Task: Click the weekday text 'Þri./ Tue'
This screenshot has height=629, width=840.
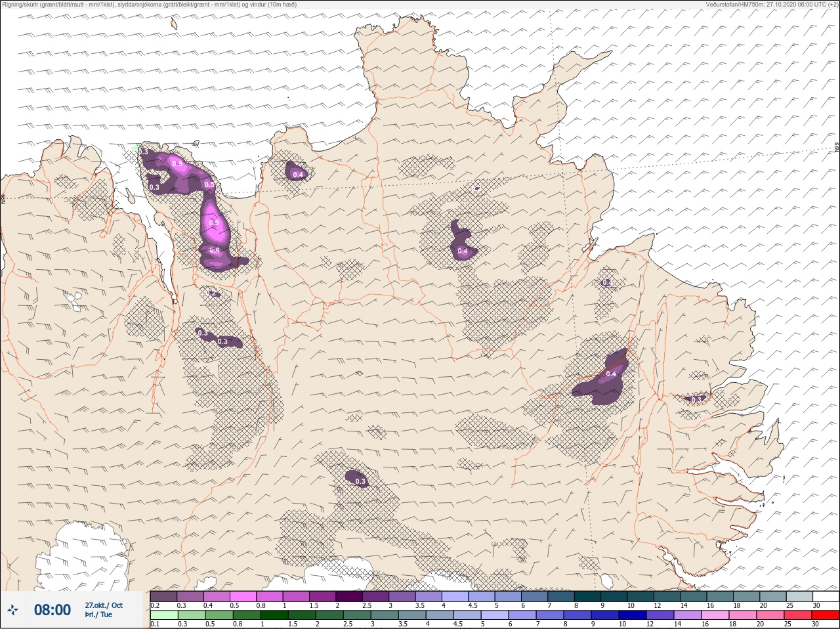Action: coord(98,615)
